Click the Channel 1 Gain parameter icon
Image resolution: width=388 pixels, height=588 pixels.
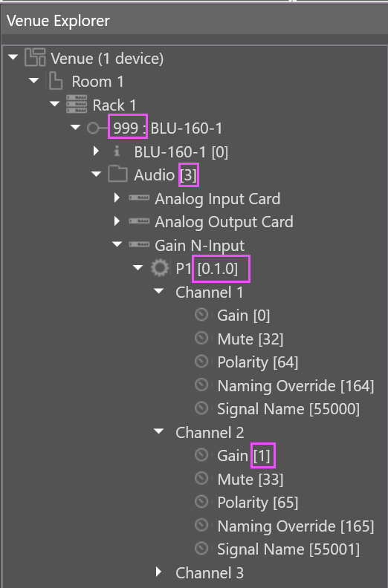pyautogui.click(x=201, y=315)
